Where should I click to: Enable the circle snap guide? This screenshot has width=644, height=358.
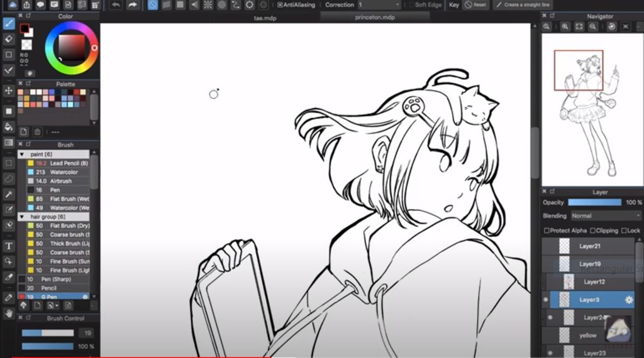[x=222, y=5]
